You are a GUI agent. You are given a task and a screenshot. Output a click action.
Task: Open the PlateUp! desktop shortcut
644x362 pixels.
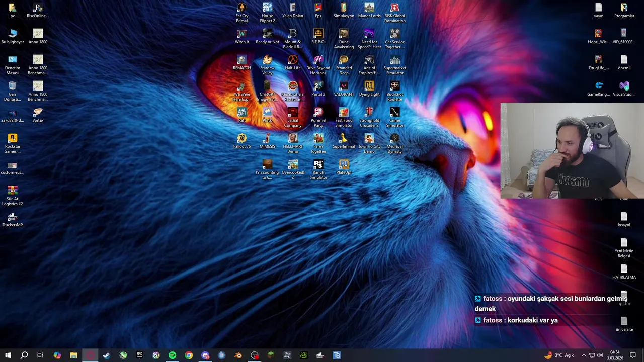pos(344,167)
